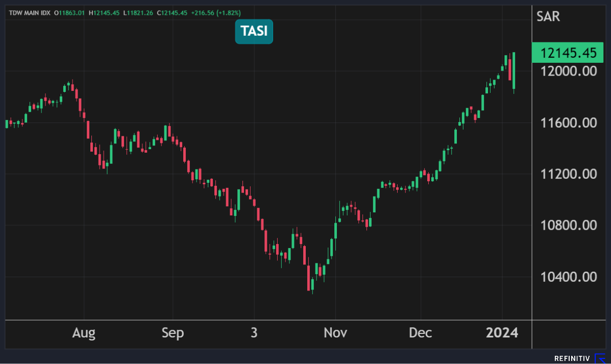Click the TDW MAIN IDX symbol name
The width and height of the screenshot is (611, 364).
click(29, 12)
